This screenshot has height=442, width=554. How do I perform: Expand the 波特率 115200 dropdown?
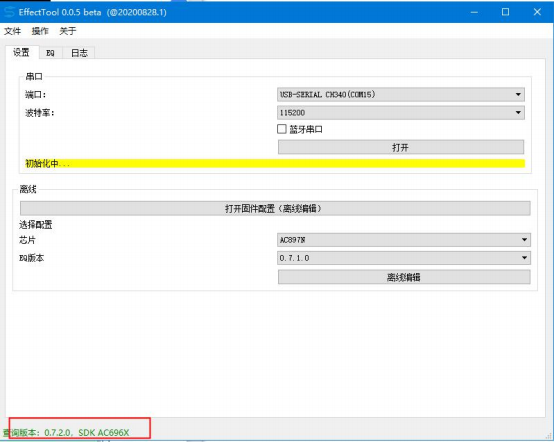pos(401,113)
